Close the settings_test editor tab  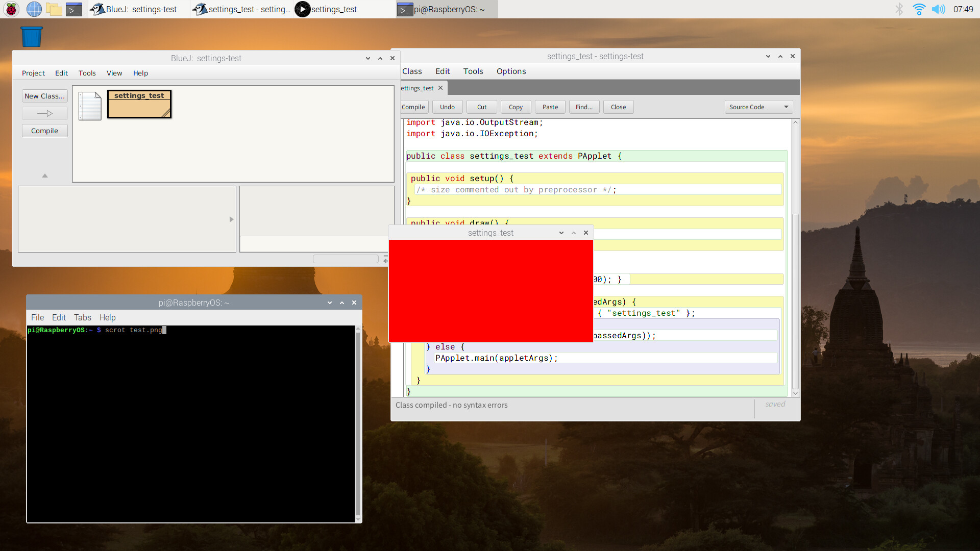[440, 88]
